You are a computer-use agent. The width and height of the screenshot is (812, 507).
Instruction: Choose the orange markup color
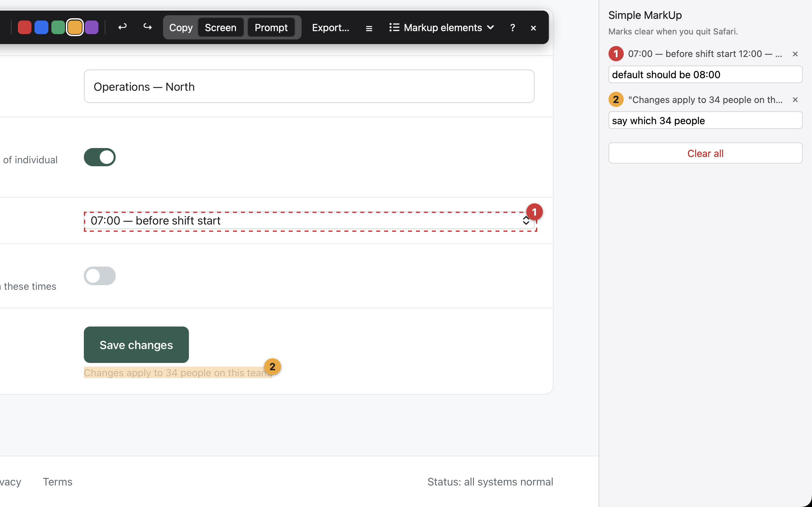(75, 27)
